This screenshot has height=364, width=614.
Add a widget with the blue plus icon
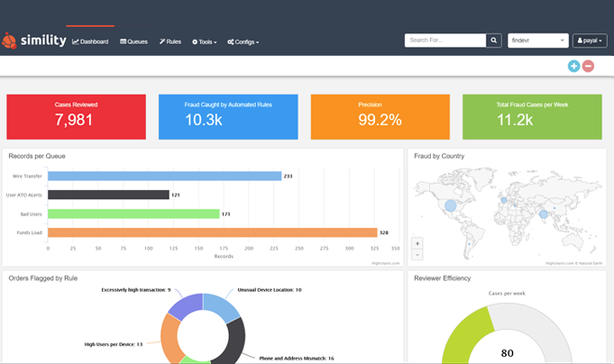pyautogui.click(x=574, y=66)
